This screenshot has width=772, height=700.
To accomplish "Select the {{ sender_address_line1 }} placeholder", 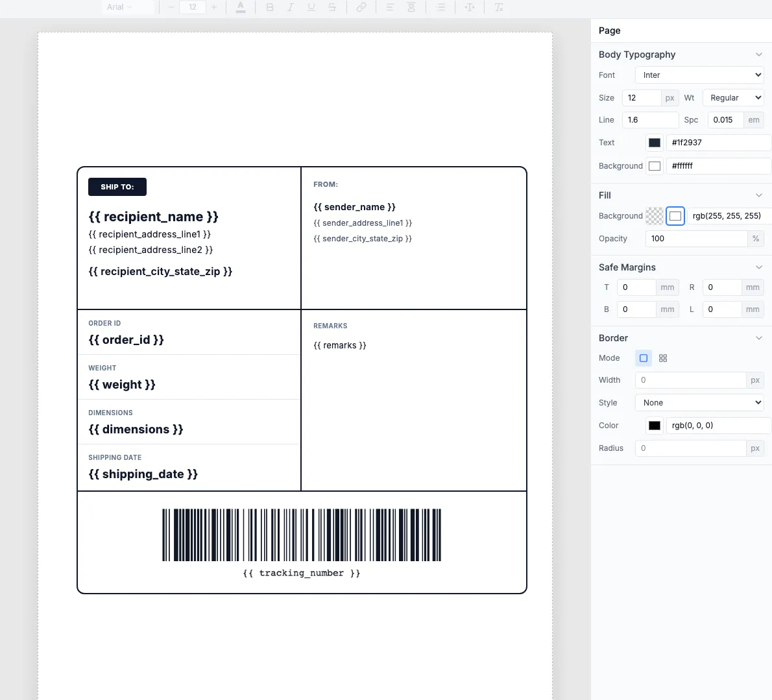I will coord(363,223).
